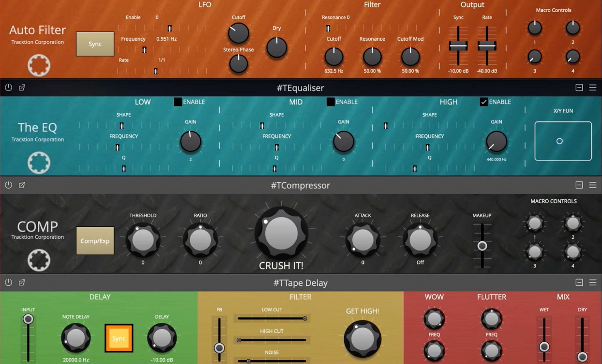Click the upper FLUTTER knob
Screen dimensions: 602x364
pyautogui.click(x=492, y=319)
